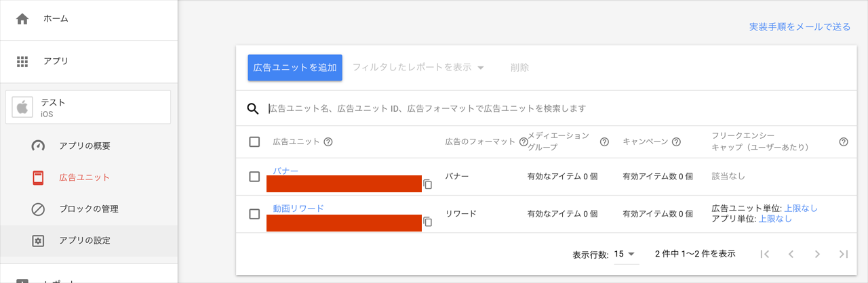Copy the 動画リワード ad unit ID
The image size is (868, 283).
click(428, 221)
